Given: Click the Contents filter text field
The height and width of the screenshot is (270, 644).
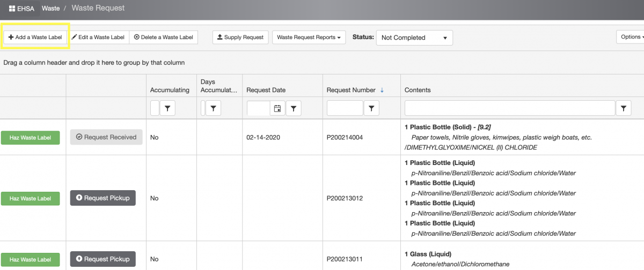Looking at the screenshot, I should [509, 109].
